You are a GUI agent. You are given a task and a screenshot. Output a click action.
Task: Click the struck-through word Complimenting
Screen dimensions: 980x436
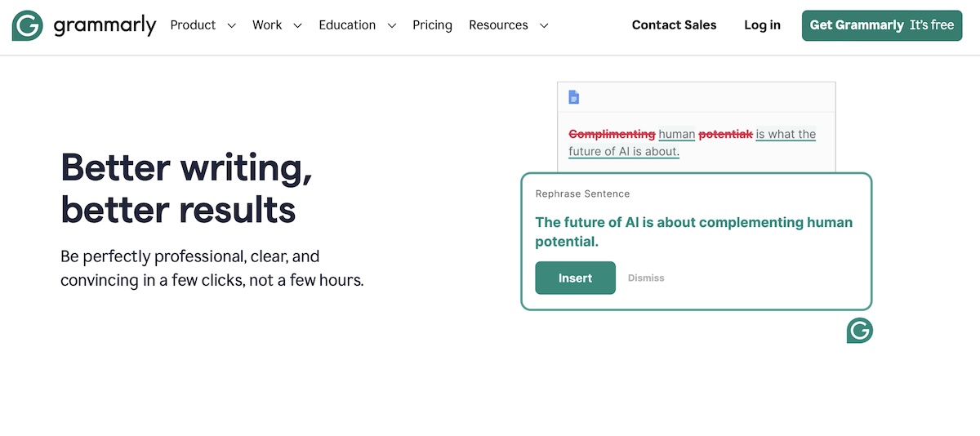tap(612, 134)
